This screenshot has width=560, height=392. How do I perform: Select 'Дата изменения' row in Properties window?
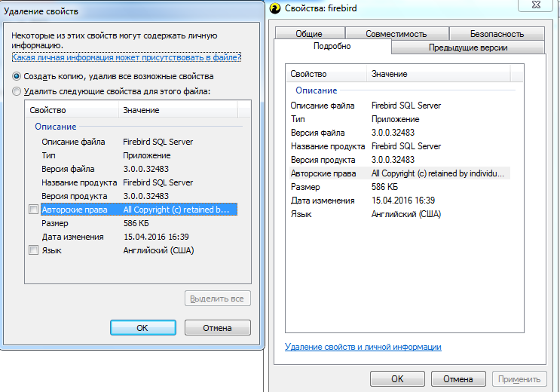[x=399, y=201]
